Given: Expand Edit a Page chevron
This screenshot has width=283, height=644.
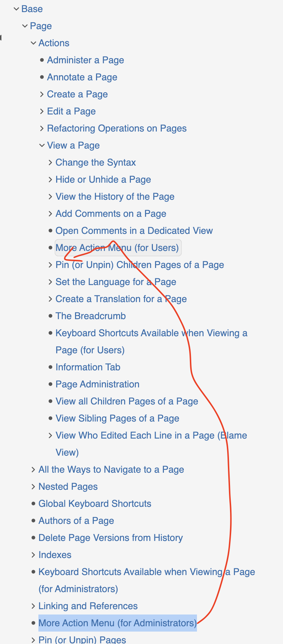Looking at the screenshot, I should tap(42, 111).
